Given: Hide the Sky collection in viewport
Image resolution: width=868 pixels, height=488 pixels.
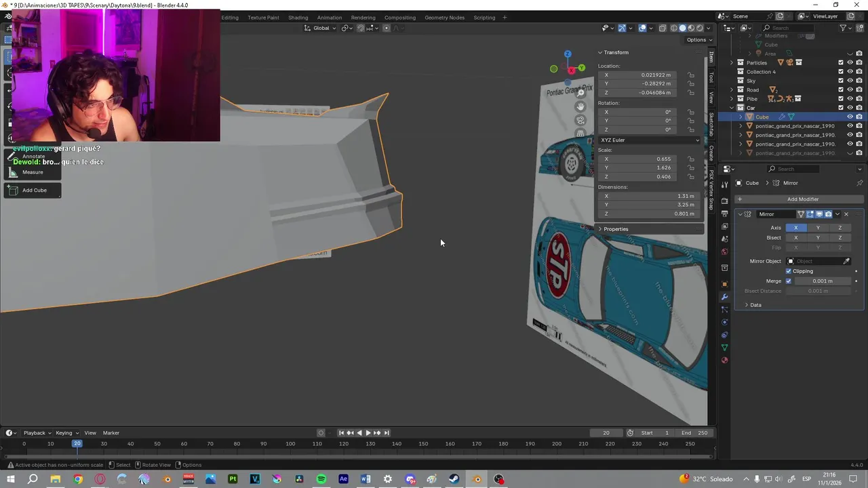Looking at the screenshot, I should click(x=850, y=81).
